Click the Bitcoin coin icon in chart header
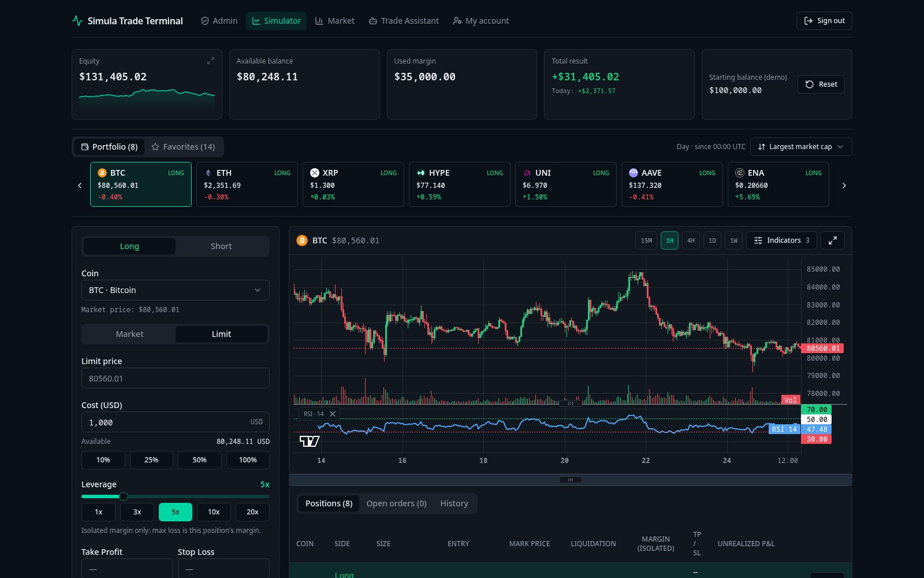 [x=302, y=240]
